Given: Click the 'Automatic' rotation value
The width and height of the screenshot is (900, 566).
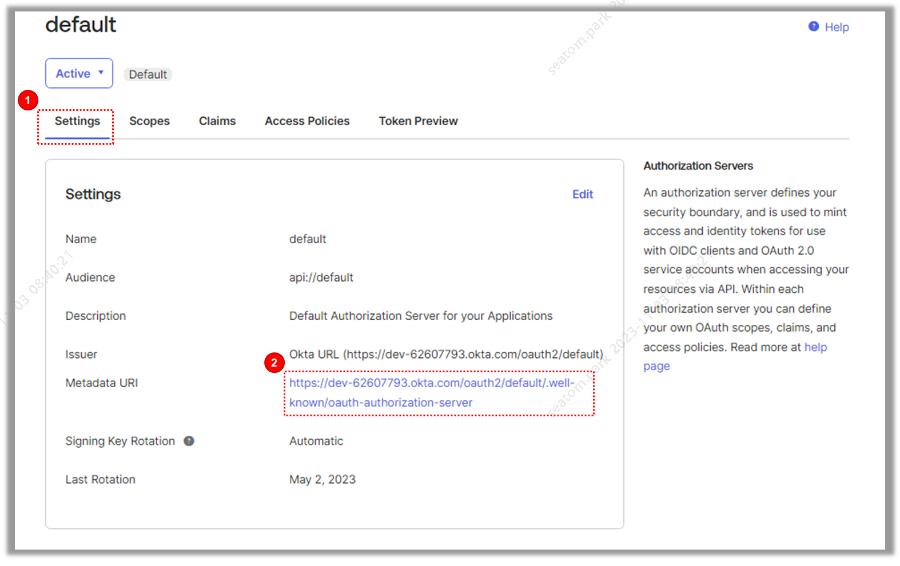Looking at the screenshot, I should point(316,441).
